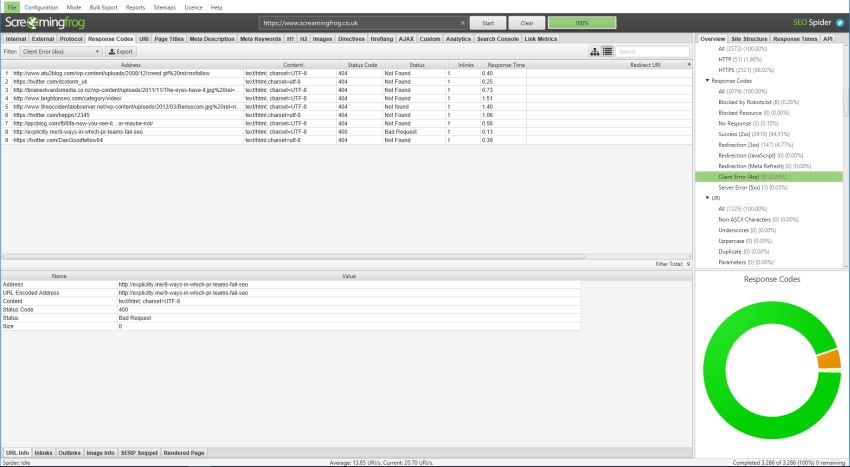
Task: Open the Outlinks bottom tab
Action: (69, 453)
